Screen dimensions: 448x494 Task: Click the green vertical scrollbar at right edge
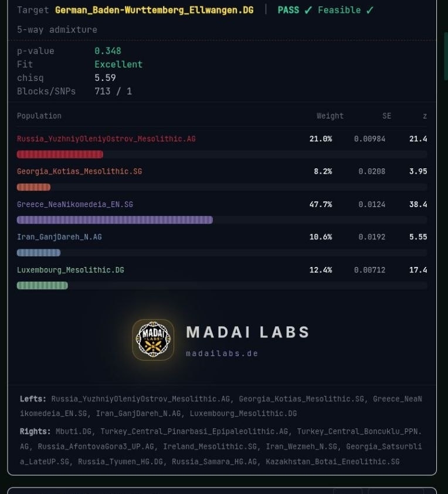click(x=446, y=57)
